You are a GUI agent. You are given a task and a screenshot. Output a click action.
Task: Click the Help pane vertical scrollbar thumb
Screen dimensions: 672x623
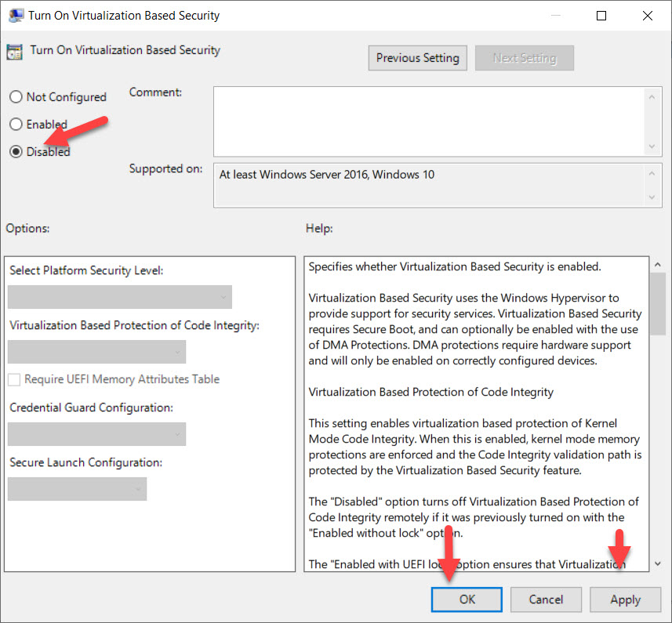pos(658,304)
